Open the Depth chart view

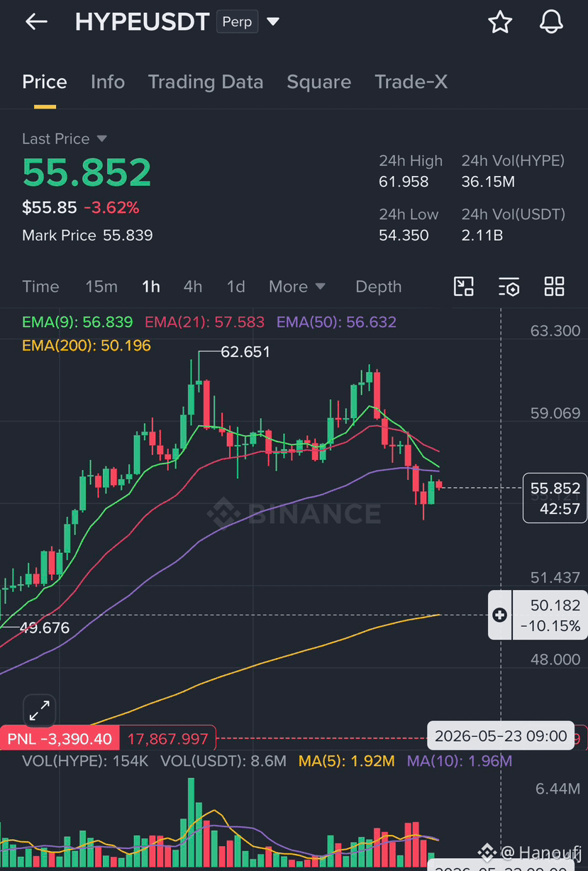(378, 287)
